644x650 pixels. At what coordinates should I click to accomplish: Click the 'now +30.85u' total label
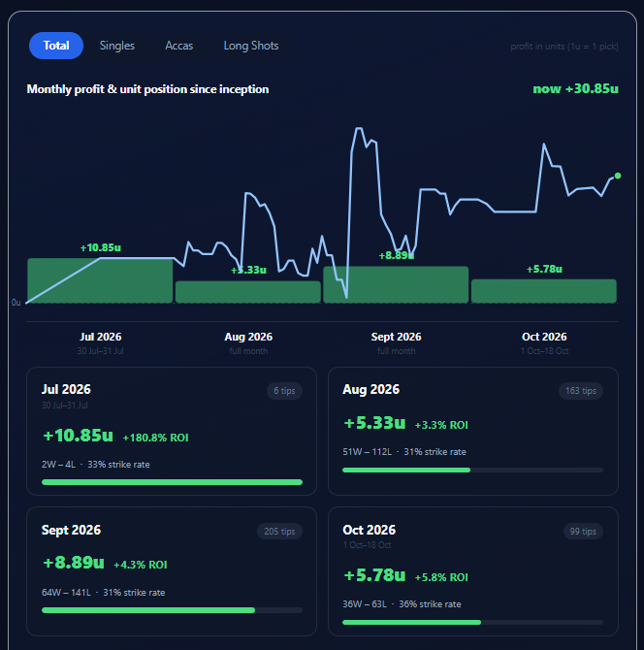click(575, 88)
